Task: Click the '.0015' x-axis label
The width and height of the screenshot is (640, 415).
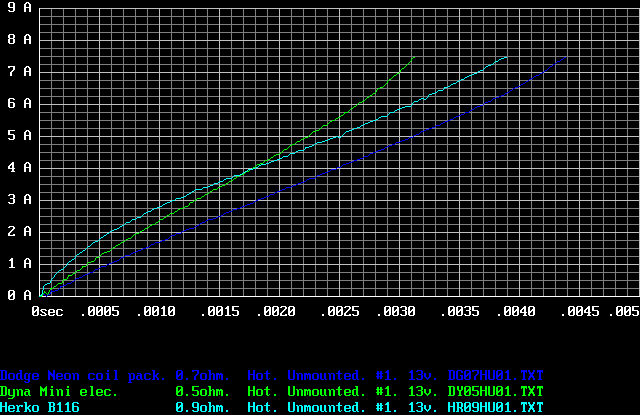Action: click(x=220, y=312)
